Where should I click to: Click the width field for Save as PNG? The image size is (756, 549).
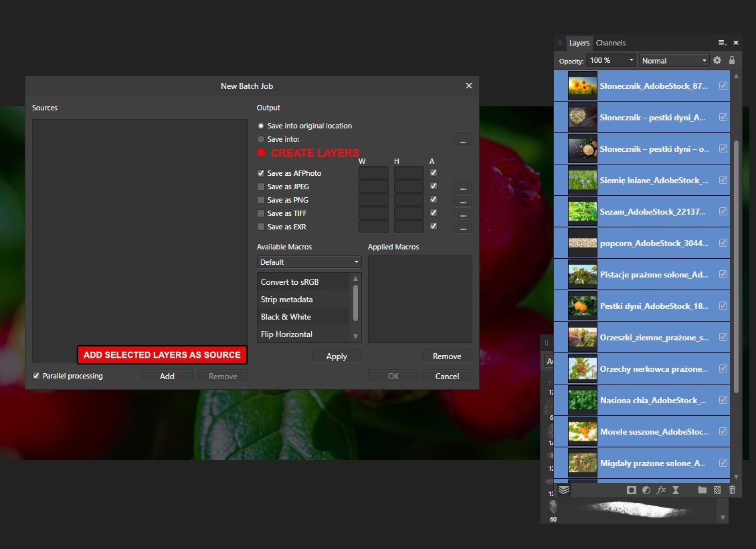click(373, 200)
